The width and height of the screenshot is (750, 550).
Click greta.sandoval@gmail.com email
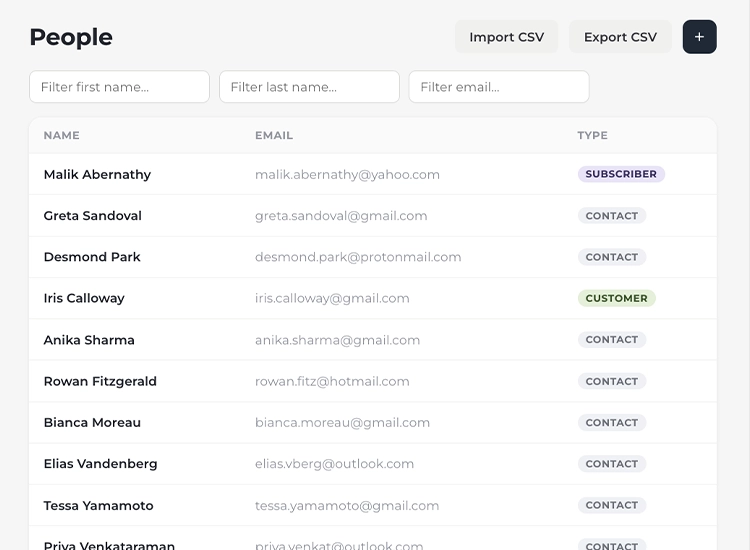(x=341, y=216)
